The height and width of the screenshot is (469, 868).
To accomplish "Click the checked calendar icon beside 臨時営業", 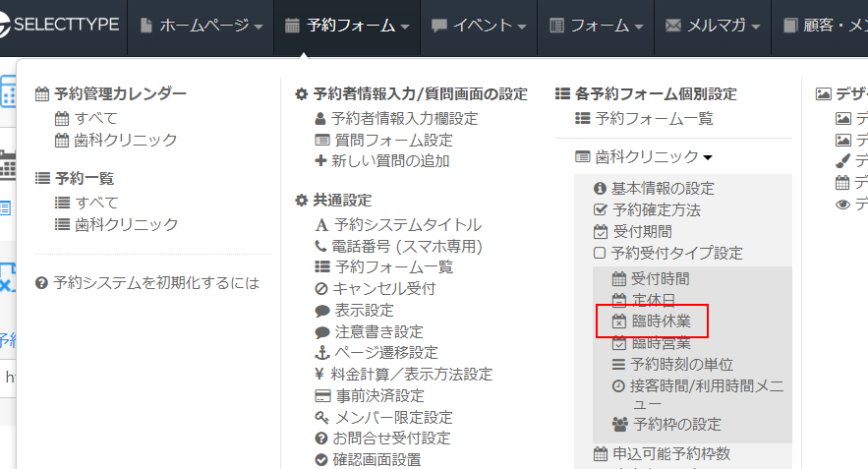I will (x=618, y=343).
